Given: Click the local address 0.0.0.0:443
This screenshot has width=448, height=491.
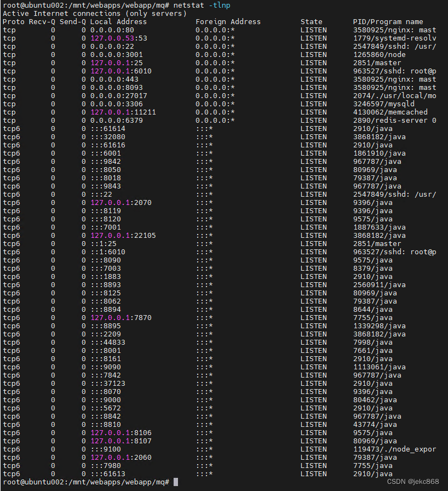Looking at the screenshot, I should click(114, 79).
